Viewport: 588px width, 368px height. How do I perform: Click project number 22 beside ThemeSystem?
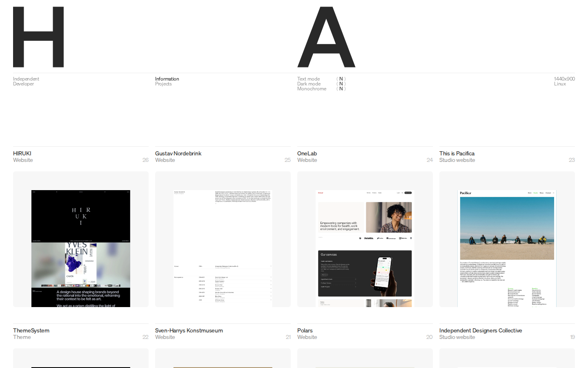[x=145, y=337]
